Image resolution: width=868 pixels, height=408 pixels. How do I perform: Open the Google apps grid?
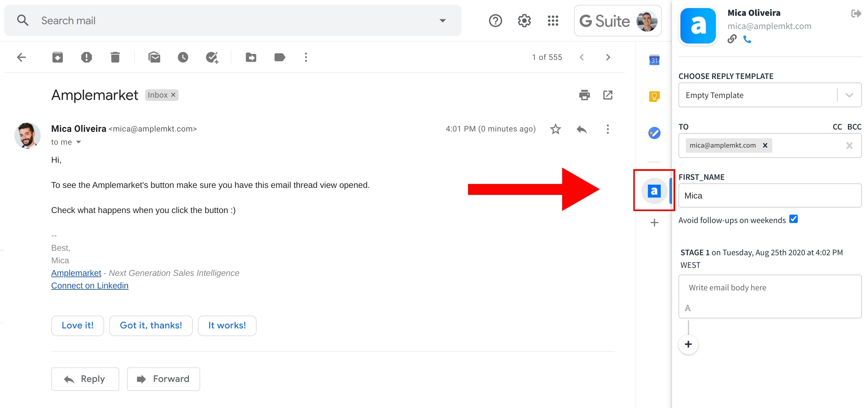pyautogui.click(x=553, y=21)
